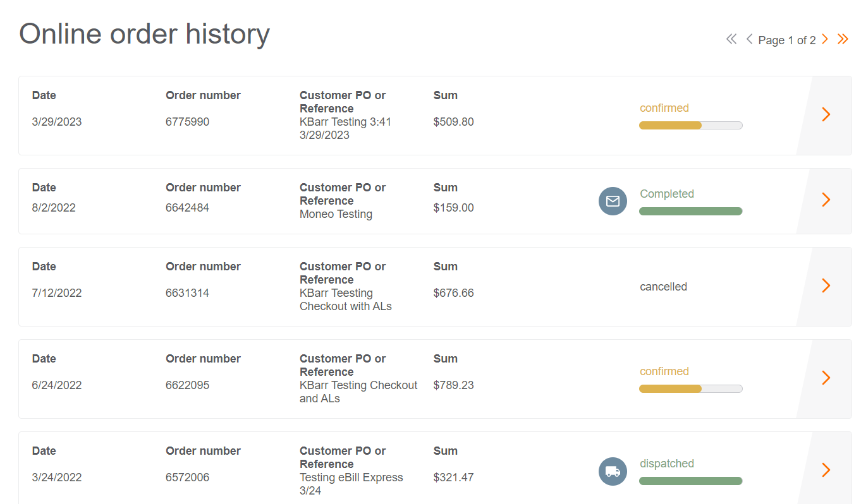
Task: Click the envelope icon on order 6642484
Action: coord(613,201)
